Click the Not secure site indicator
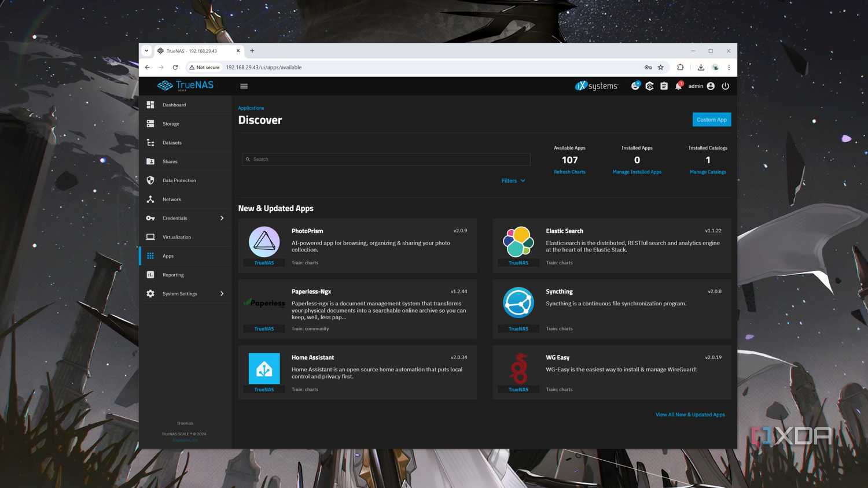The width and height of the screenshot is (868, 488). pyautogui.click(x=204, y=67)
